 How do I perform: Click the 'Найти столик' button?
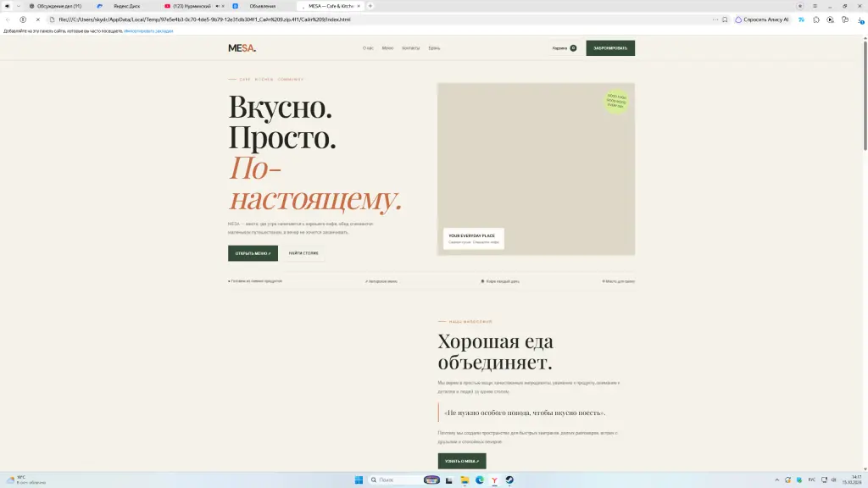[x=303, y=253]
